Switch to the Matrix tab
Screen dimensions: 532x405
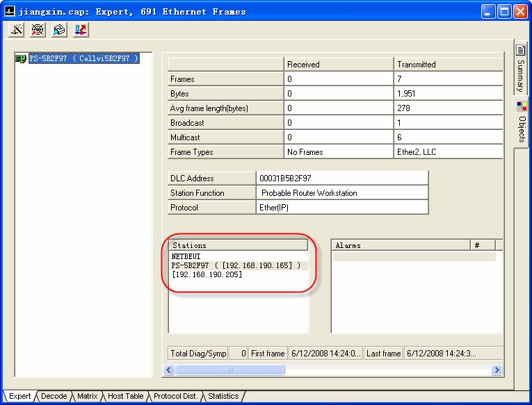[x=87, y=396]
